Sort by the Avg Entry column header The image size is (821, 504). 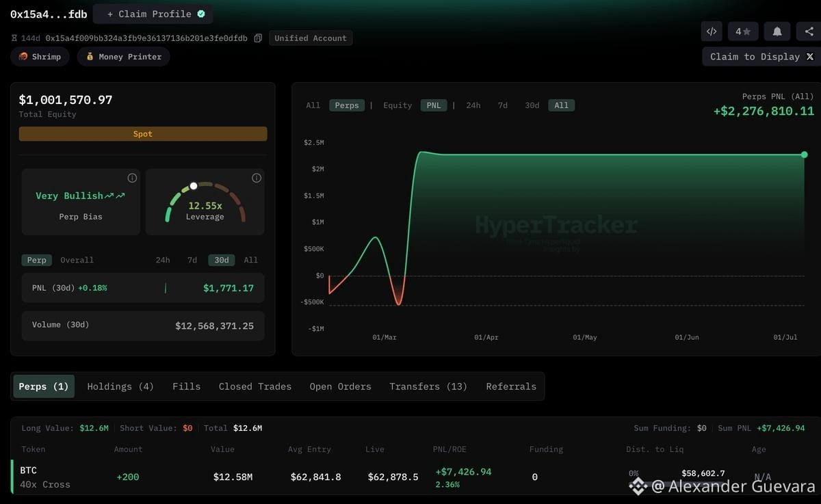309,449
